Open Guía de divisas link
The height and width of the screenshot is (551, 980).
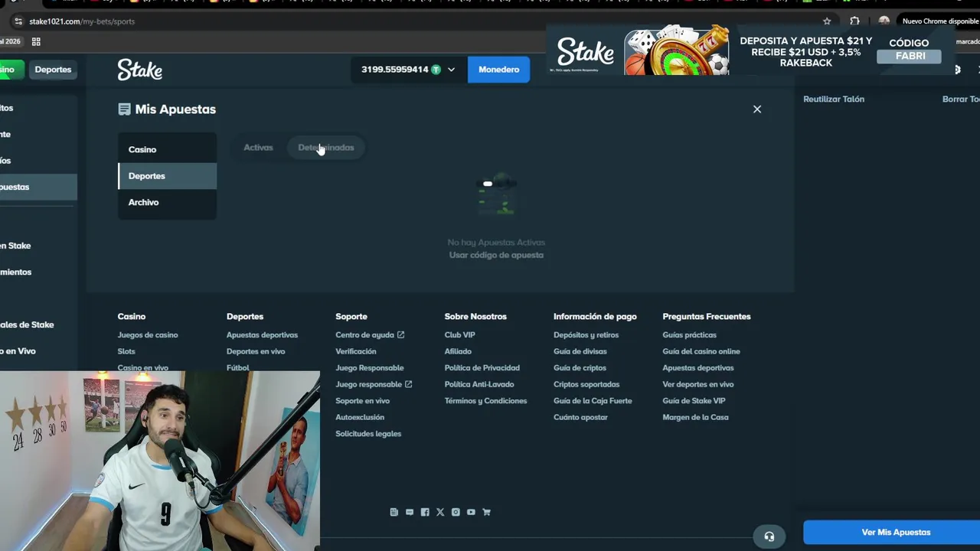tap(580, 351)
